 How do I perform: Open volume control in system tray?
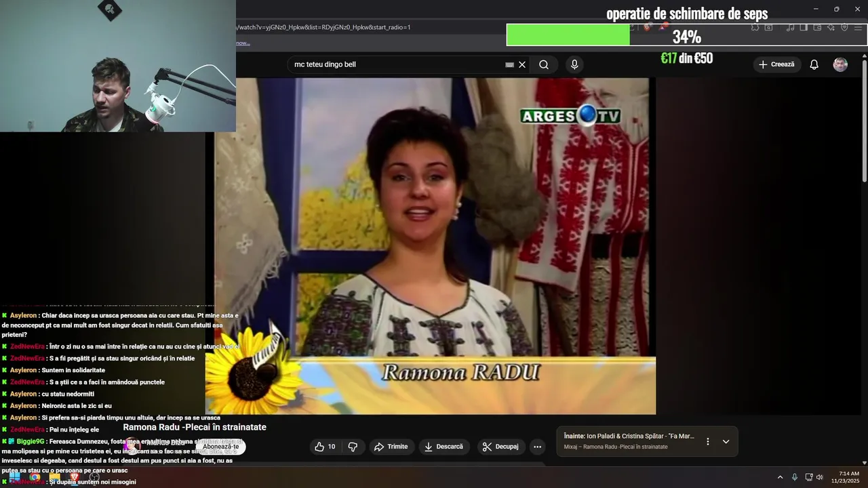819,477
